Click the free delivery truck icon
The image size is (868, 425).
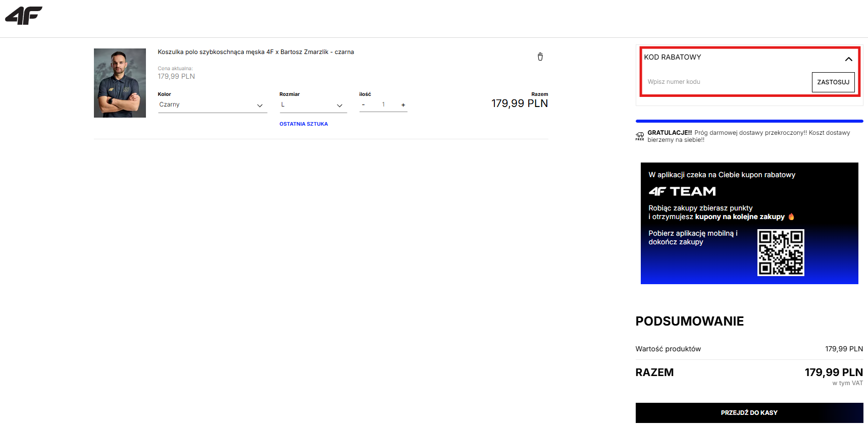tap(639, 136)
